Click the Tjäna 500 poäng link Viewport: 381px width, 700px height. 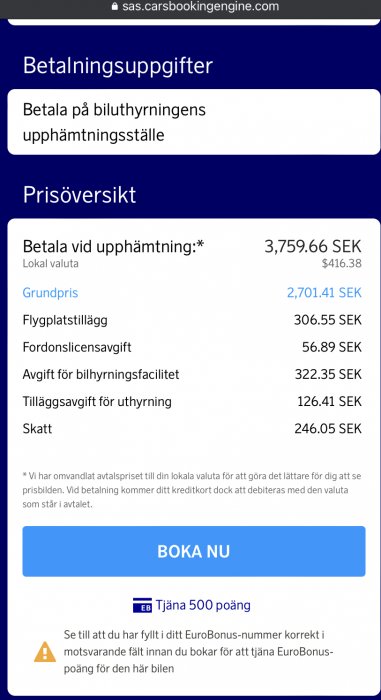point(203,605)
